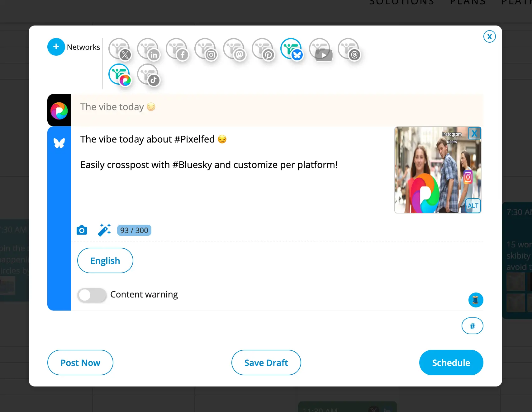This screenshot has height=412, width=532.
Task: Toggle the Content warning switch
Action: 92,295
